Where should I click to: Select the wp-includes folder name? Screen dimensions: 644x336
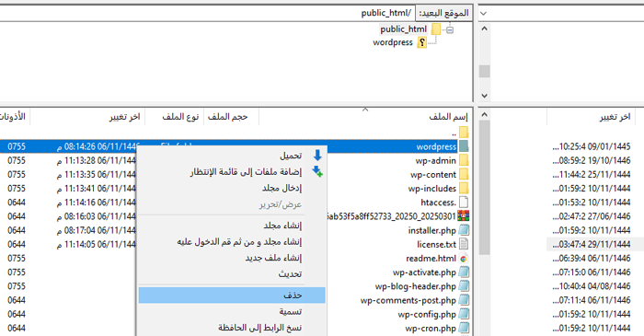[x=432, y=189]
